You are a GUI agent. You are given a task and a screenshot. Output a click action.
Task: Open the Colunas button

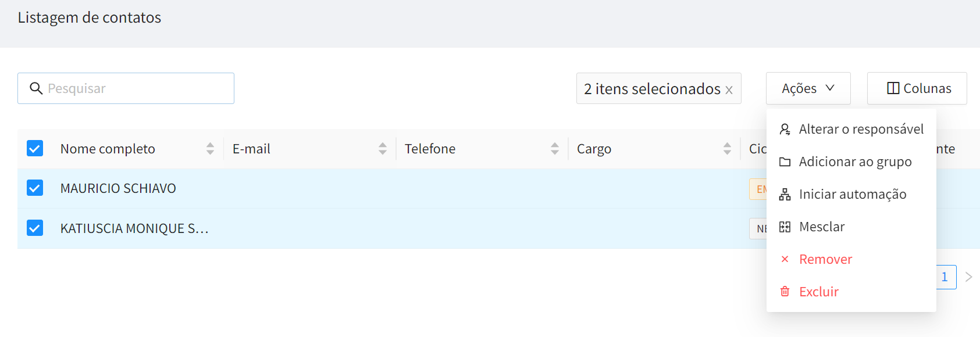(x=917, y=88)
